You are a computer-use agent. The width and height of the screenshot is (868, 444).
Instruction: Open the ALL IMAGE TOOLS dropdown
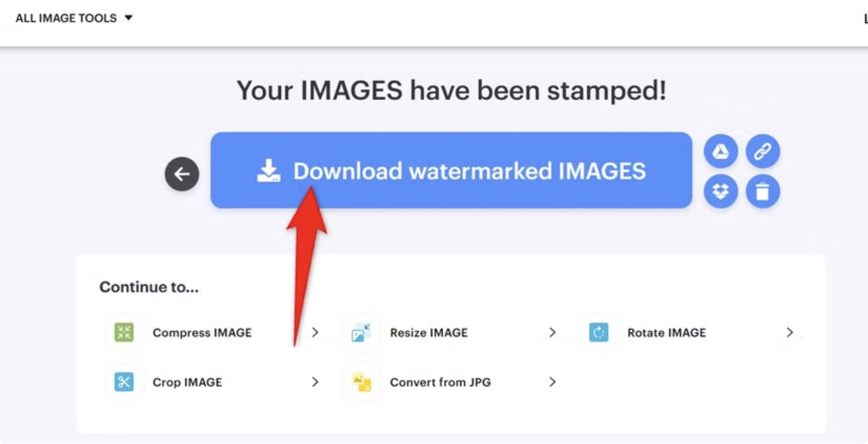pos(74,18)
